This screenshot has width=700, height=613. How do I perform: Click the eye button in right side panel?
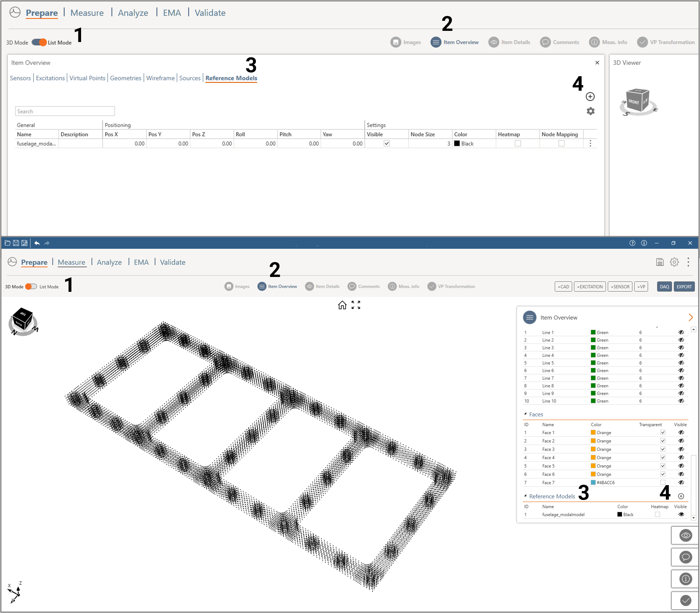click(x=685, y=535)
